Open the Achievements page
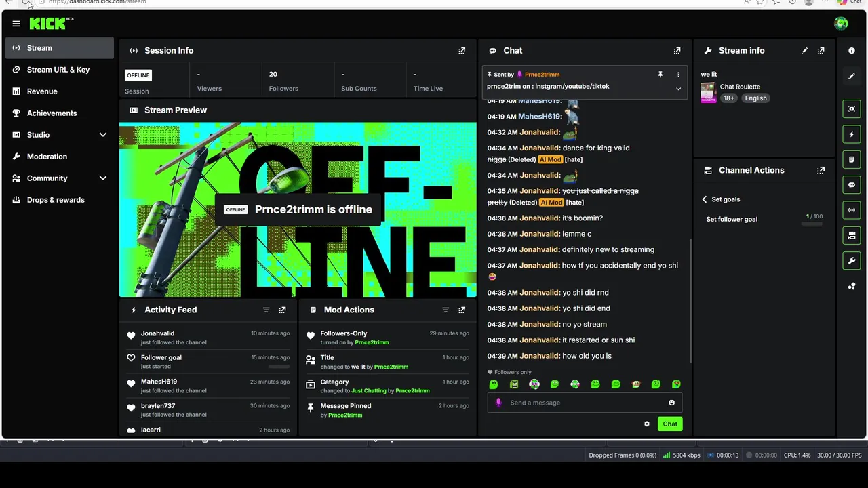Viewport: 868px width, 488px height. pyautogui.click(x=60, y=113)
